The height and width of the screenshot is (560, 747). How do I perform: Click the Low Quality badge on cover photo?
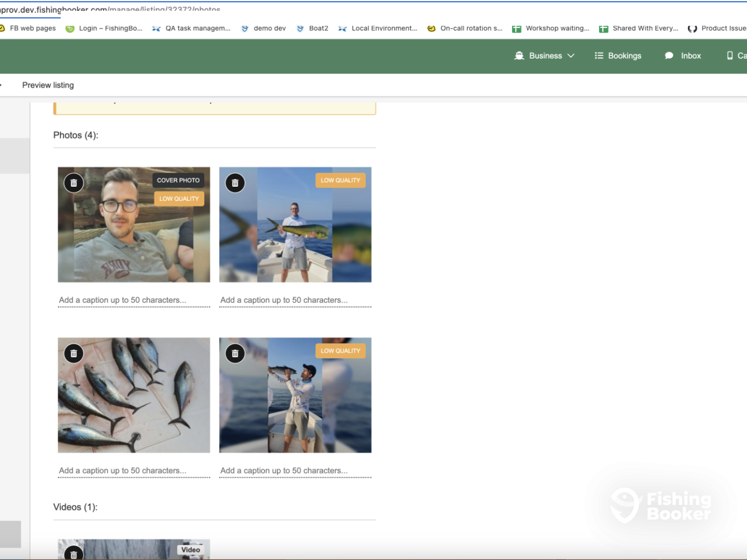pyautogui.click(x=179, y=199)
